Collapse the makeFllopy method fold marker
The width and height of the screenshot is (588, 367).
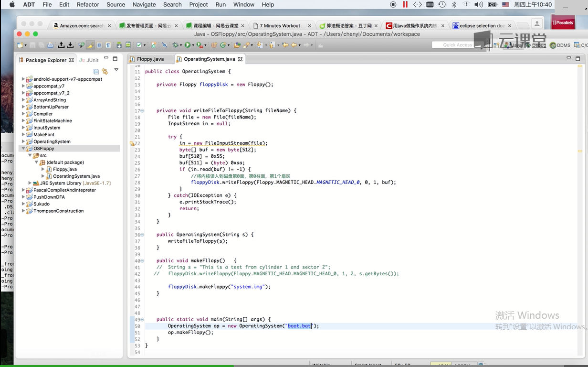click(x=142, y=261)
